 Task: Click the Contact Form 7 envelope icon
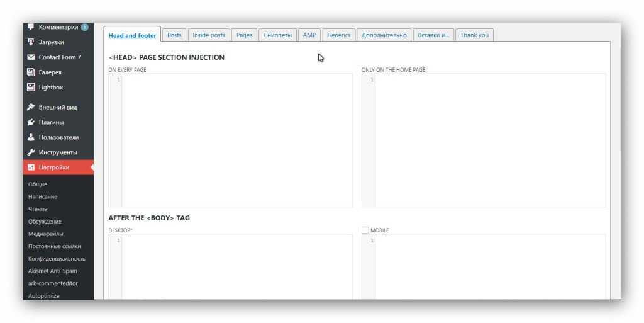pyautogui.click(x=31, y=57)
